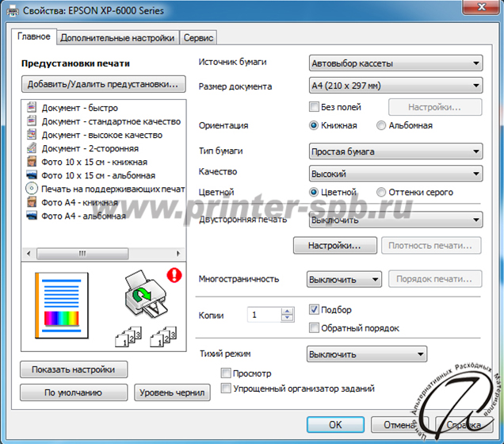Viewport: 504px width, 444px height.
Task: Close the EPSON XP-6000 properties dialog
Action: coord(482,7)
